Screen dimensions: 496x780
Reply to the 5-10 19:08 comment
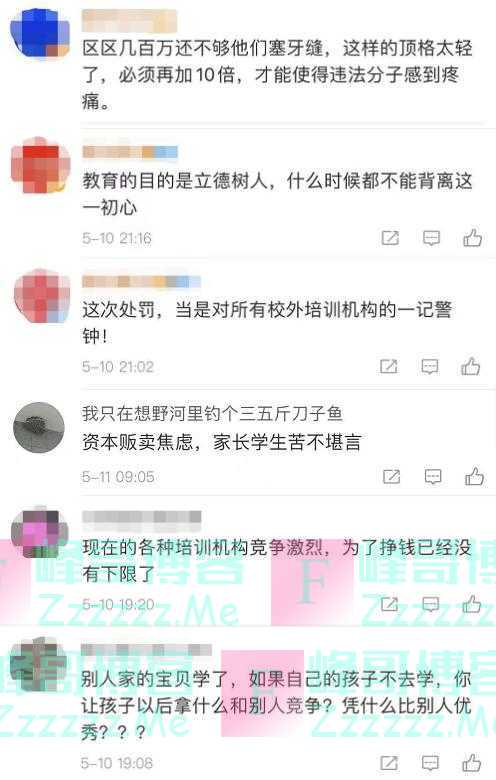pos(431,763)
